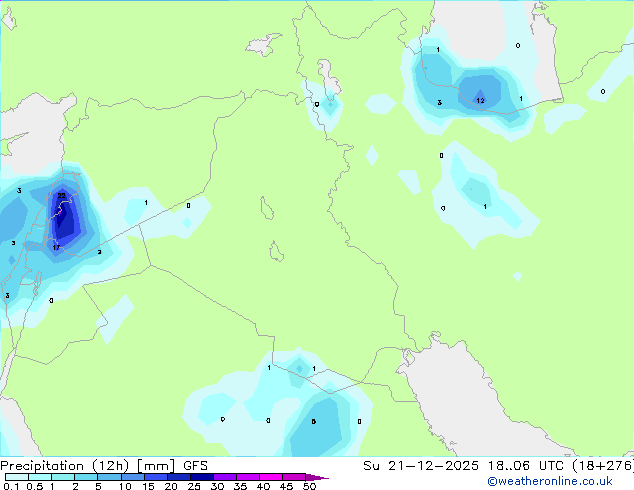Click the legend label 15
This screenshot has width=634, height=490.
[x=148, y=486]
